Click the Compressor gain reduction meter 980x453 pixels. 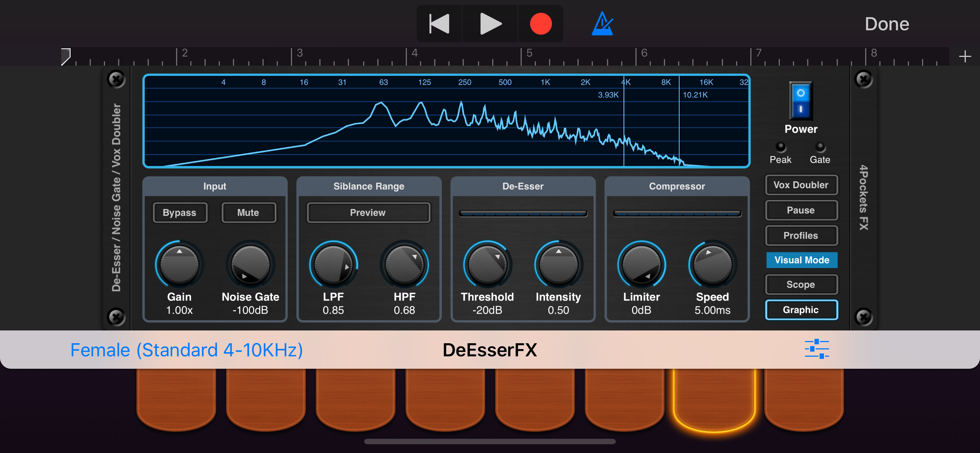pyautogui.click(x=677, y=214)
